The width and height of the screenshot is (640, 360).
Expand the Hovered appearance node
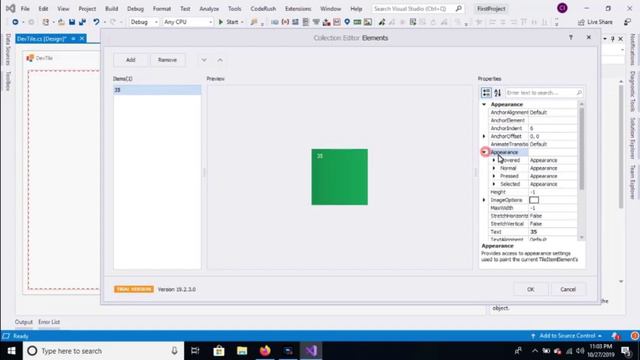coord(494,160)
